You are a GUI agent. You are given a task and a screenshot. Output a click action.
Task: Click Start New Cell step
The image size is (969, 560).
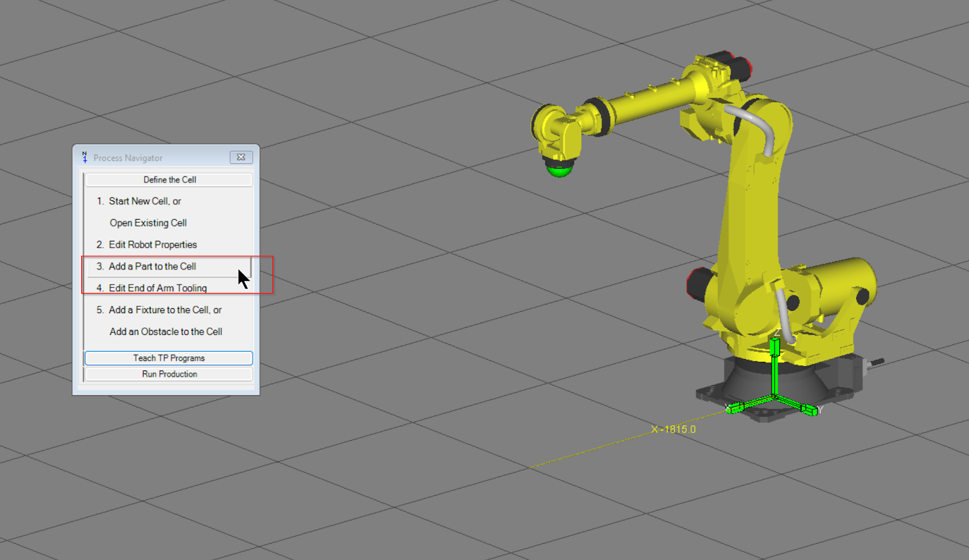(x=145, y=201)
